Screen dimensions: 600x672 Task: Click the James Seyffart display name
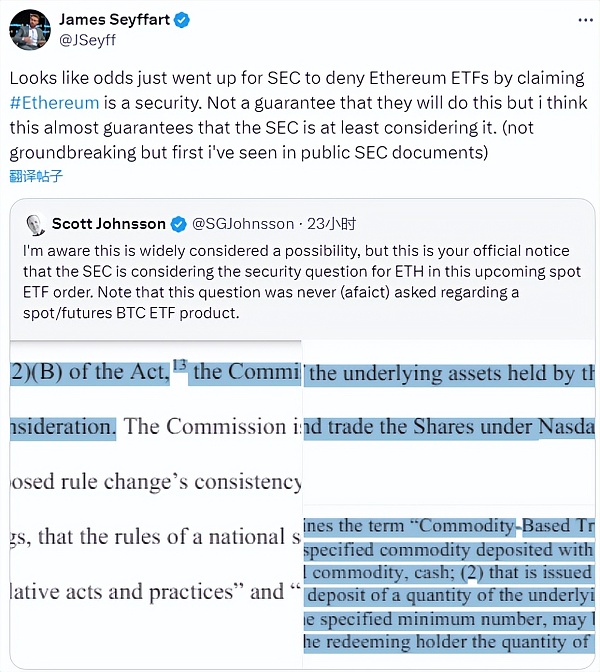tap(115, 21)
